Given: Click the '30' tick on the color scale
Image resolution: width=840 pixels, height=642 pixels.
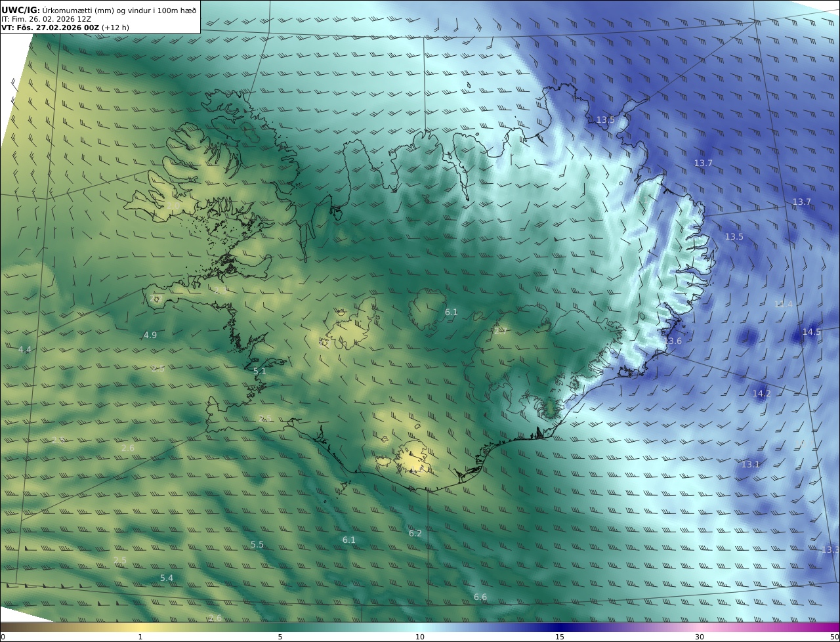Looking at the screenshot, I should [x=700, y=637].
